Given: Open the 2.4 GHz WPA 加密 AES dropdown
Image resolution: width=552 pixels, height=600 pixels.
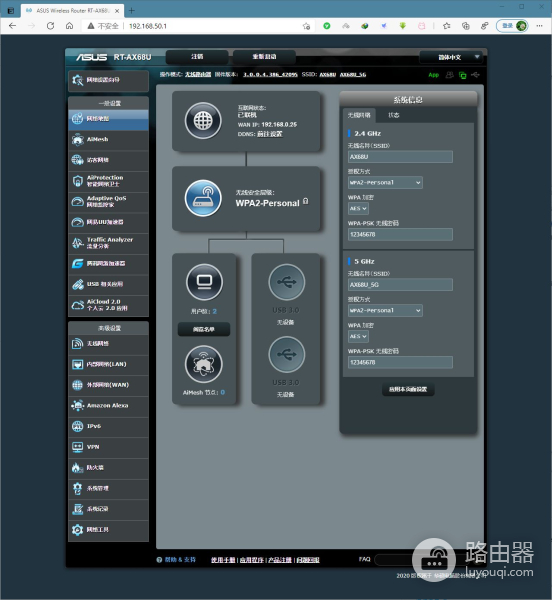Looking at the screenshot, I should click(x=358, y=209).
